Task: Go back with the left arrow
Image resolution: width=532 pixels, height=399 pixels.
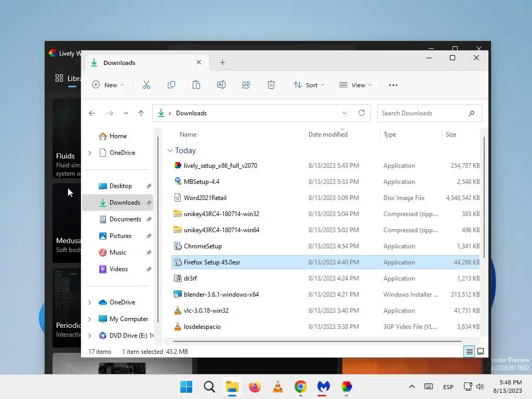Action: pos(92,113)
